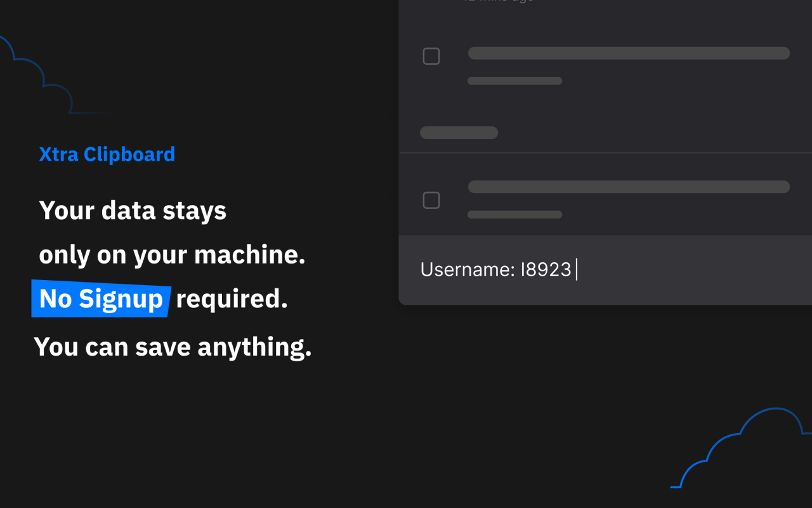
Task: Click the 'only on your machine.' text
Action: point(172,255)
